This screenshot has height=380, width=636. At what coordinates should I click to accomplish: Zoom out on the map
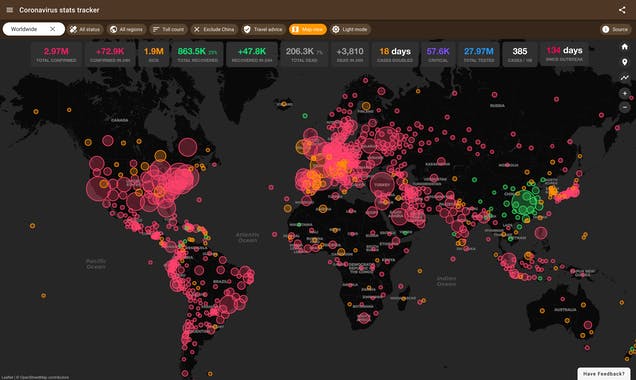point(625,107)
